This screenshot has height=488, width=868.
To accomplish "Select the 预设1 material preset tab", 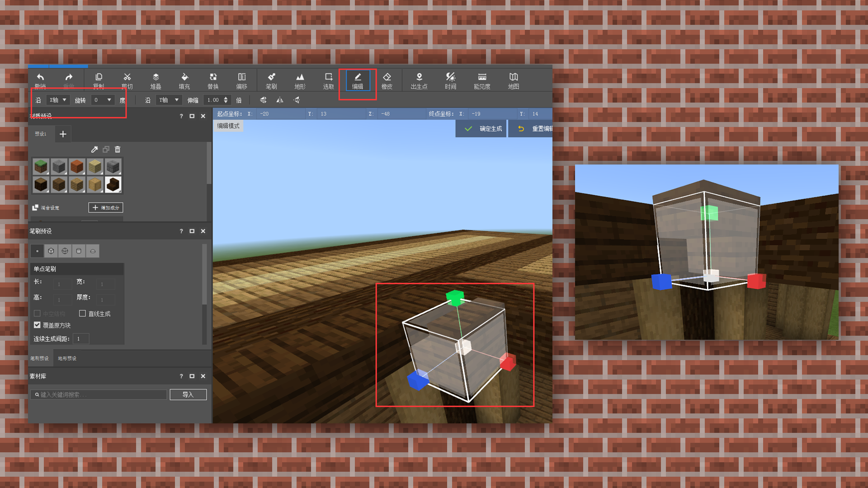I will coord(41,134).
